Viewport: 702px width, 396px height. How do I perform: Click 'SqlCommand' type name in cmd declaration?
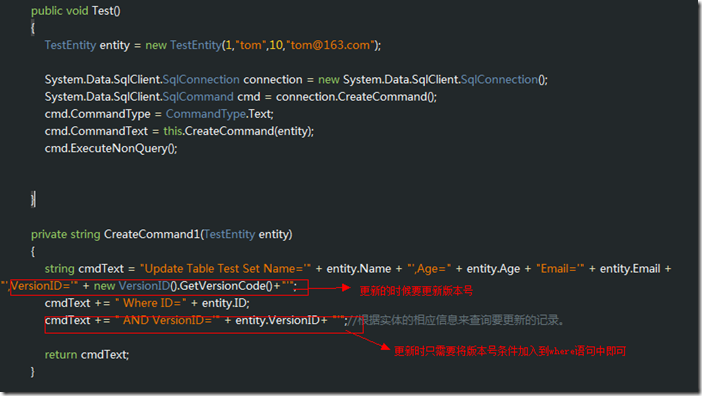point(198,97)
